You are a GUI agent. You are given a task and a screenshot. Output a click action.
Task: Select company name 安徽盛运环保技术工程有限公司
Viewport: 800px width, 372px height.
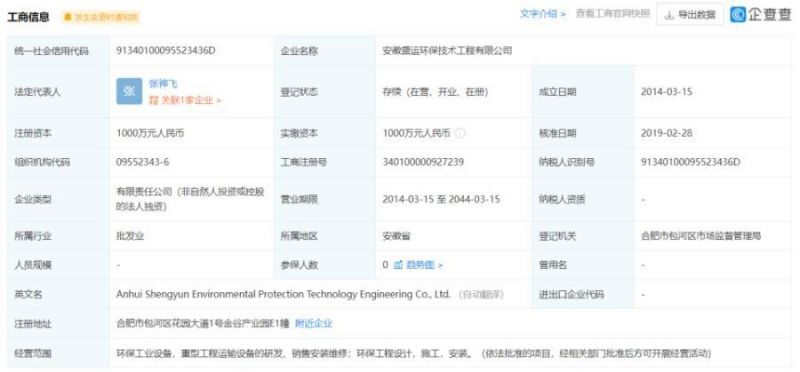pyautogui.click(x=447, y=51)
